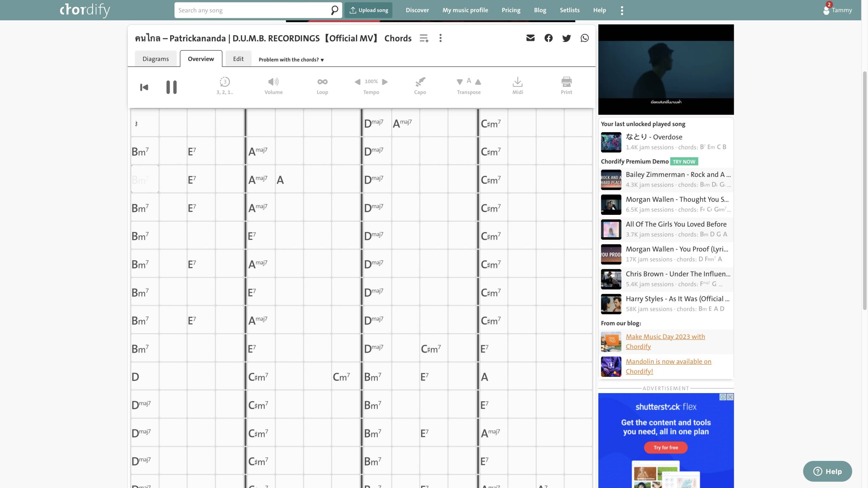Add song to setlist icon
Screen dimensions: 868x488
coord(424,38)
